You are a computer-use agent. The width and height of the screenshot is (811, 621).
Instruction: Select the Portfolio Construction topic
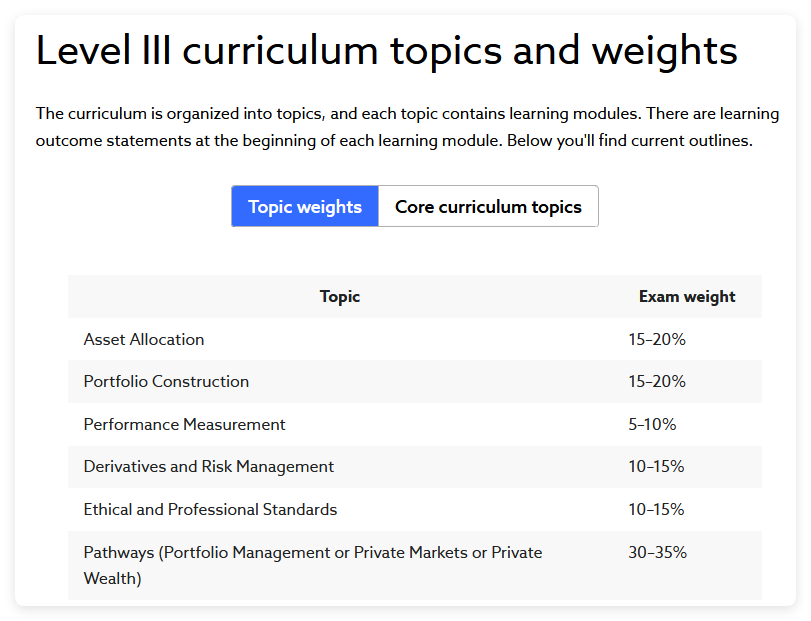pos(166,382)
